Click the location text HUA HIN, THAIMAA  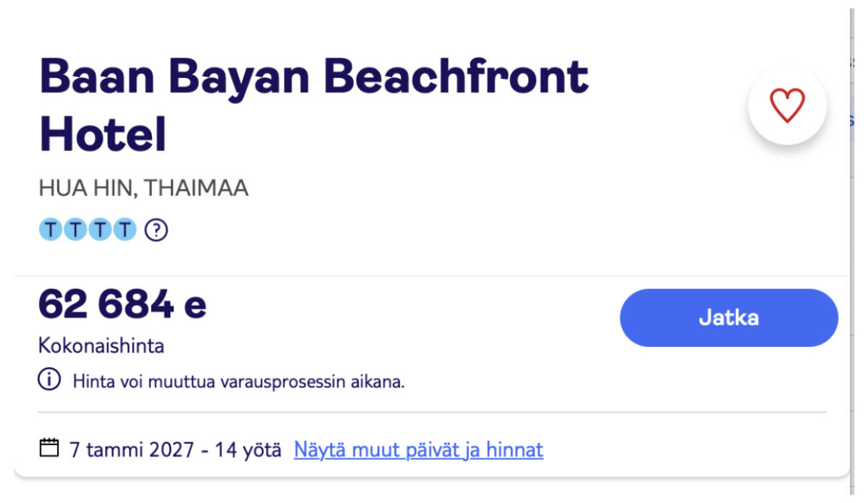point(143,186)
